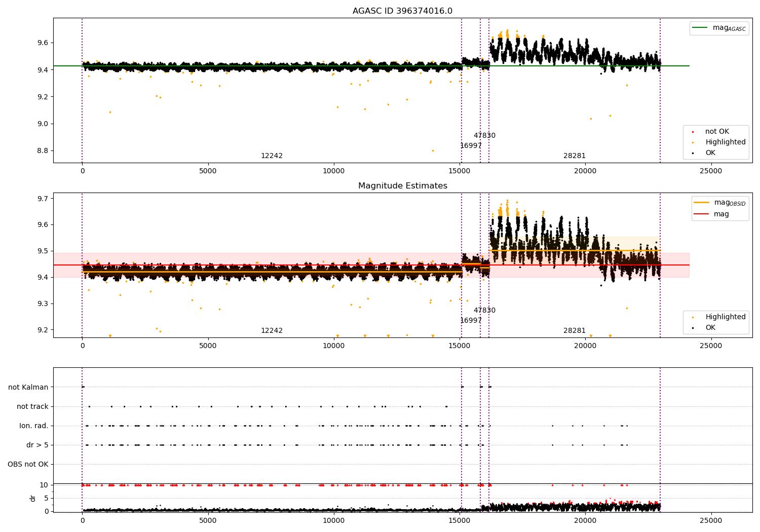Click the OBSID label 47830 in top plot
Viewport: 760px width, 532px height.
pos(485,136)
